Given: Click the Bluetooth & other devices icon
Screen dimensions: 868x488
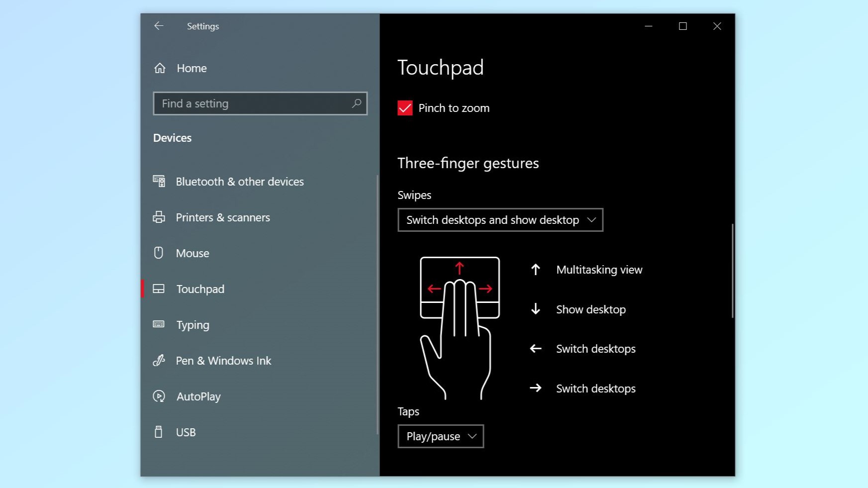Looking at the screenshot, I should (159, 182).
